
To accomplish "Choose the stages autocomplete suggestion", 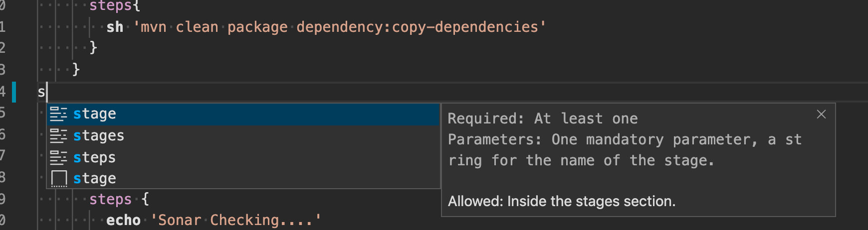I will 243,135.
